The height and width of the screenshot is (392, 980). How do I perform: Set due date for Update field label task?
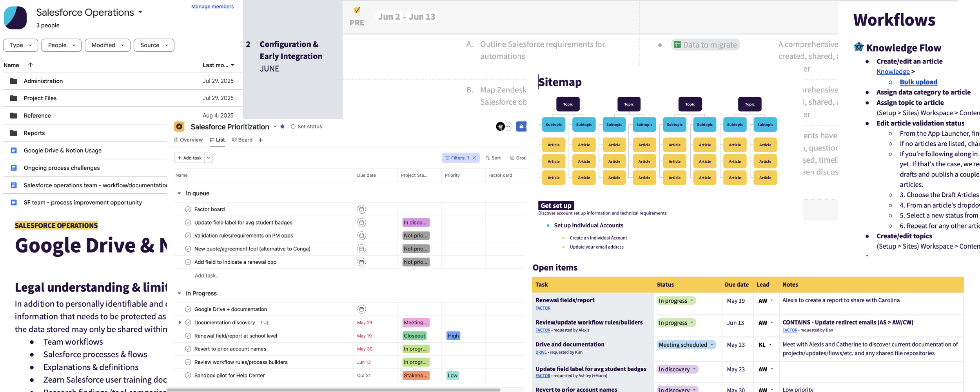pos(361,223)
